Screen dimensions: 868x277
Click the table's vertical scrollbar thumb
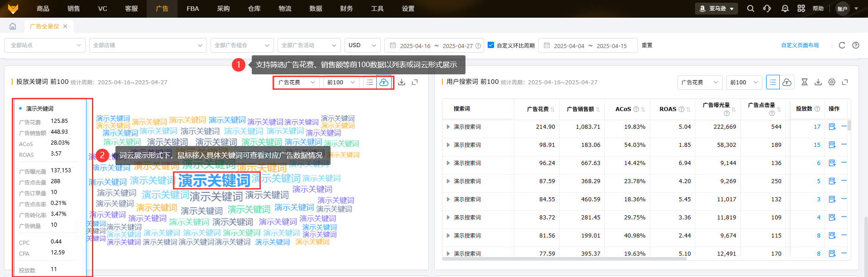point(849,125)
